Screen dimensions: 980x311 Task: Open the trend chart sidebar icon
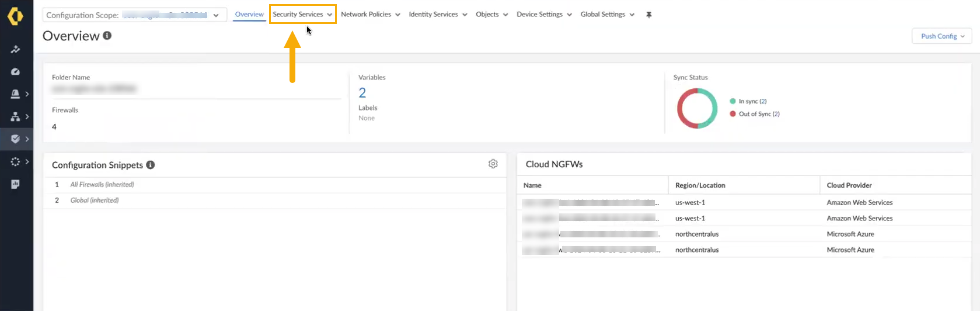[16, 50]
